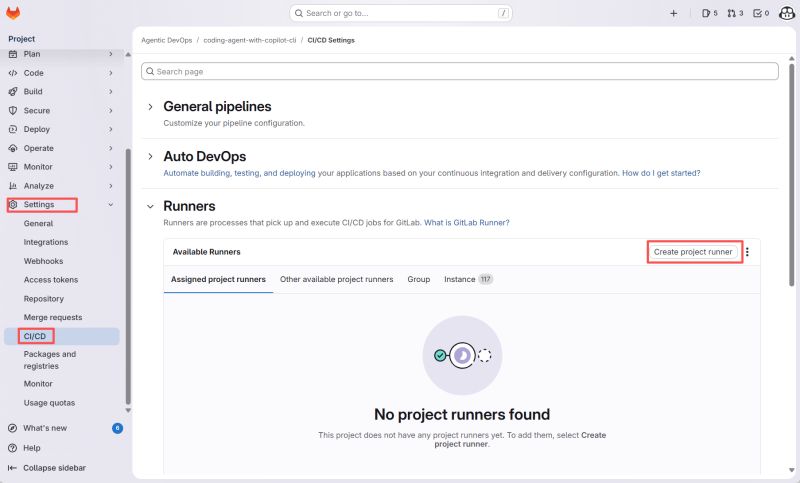
Task: Click the What's new compass icon
Action: coord(12,428)
